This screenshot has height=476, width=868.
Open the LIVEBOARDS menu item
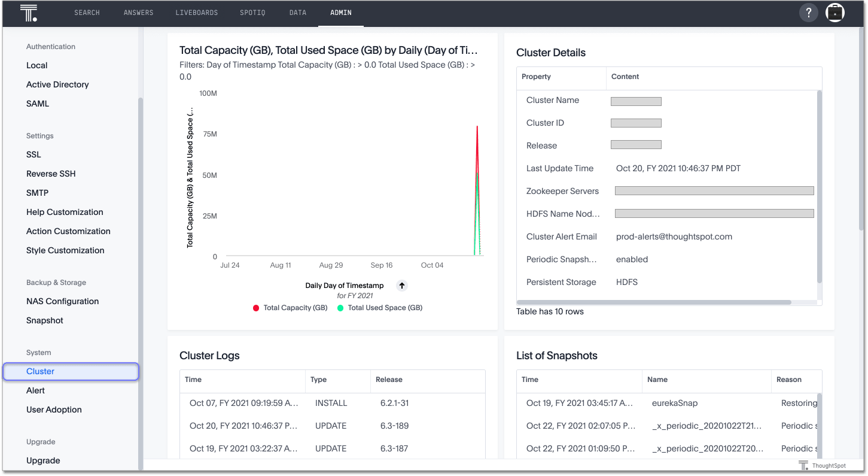(x=197, y=13)
